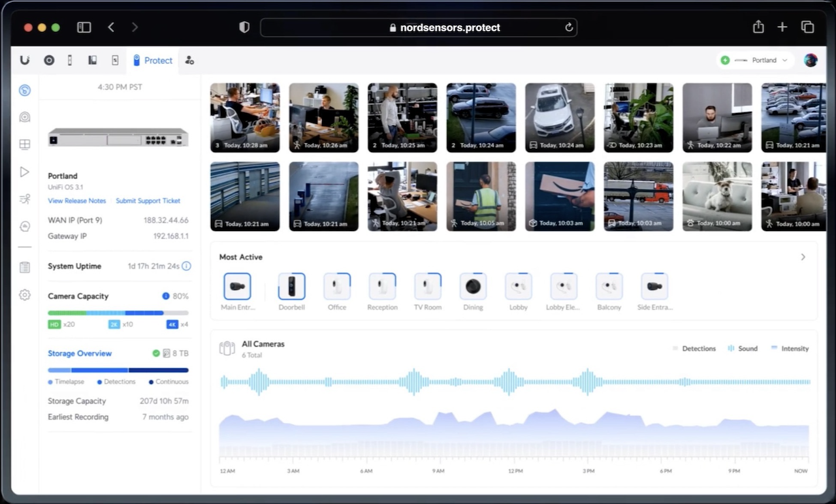The width and height of the screenshot is (836, 504).
Task: Switch to the Protect tab
Action: [153, 60]
